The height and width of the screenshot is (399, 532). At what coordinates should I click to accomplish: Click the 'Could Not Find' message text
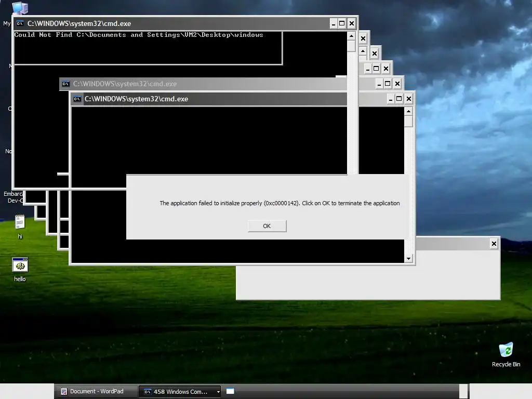pos(139,35)
